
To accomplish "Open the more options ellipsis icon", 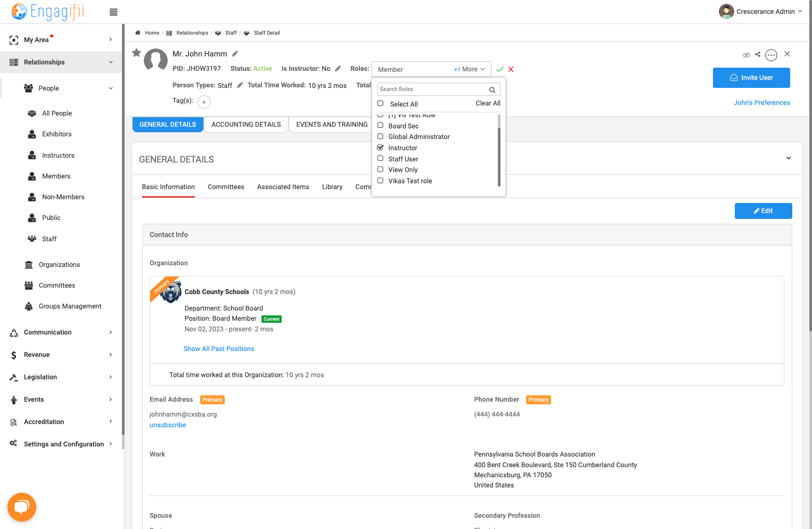I will 771,55.
